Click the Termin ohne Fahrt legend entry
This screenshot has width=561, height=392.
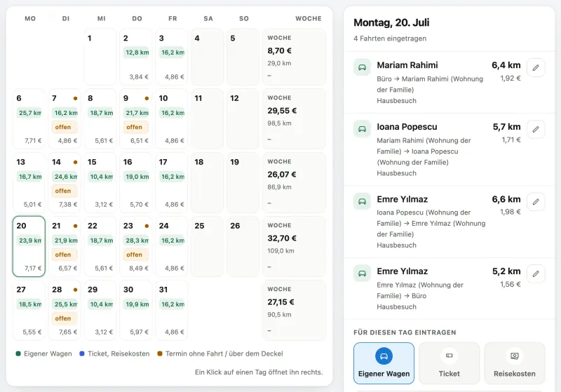(x=220, y=353)
